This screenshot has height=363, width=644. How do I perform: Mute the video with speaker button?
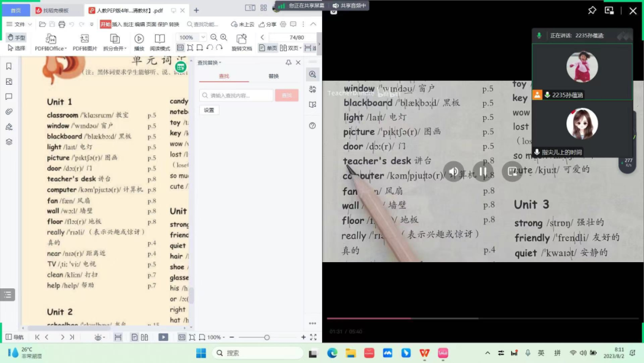click(x=454, y=172)
